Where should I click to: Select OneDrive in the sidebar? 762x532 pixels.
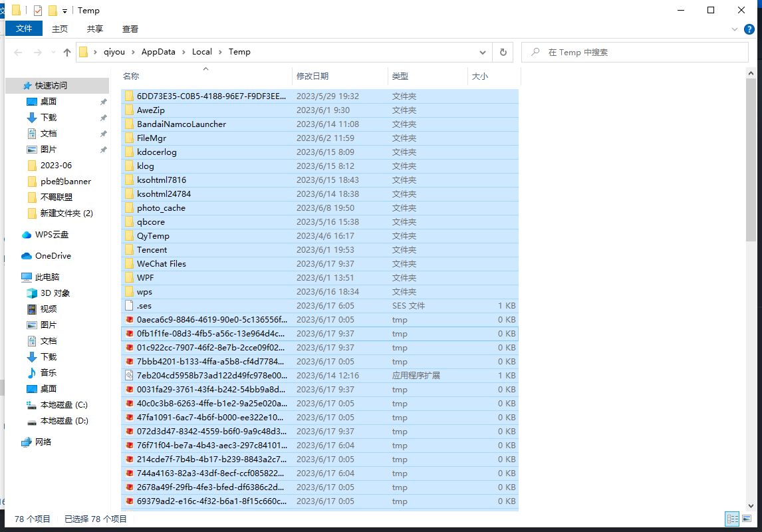point(53,256)
